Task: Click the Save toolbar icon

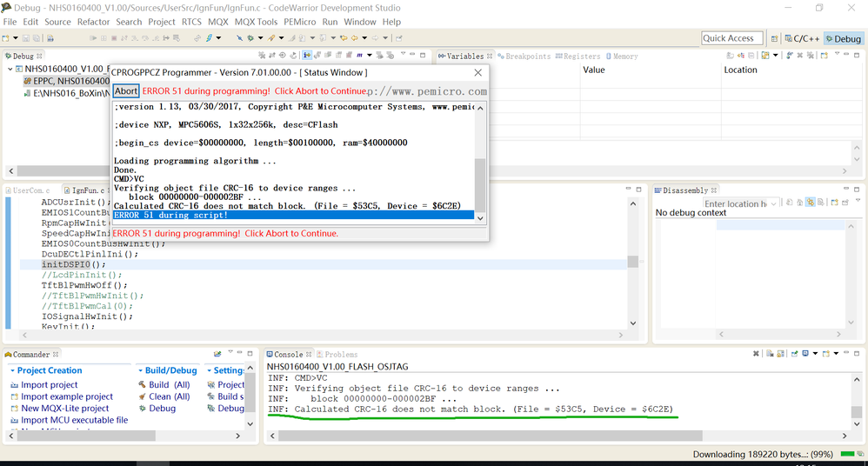Action: click(x=25, y=38)
